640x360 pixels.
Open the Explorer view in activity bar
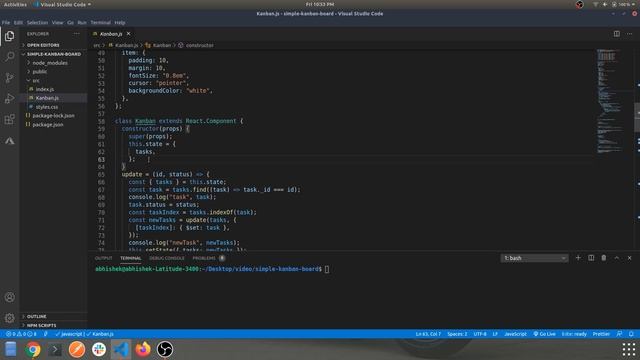[x=9, y=36]
